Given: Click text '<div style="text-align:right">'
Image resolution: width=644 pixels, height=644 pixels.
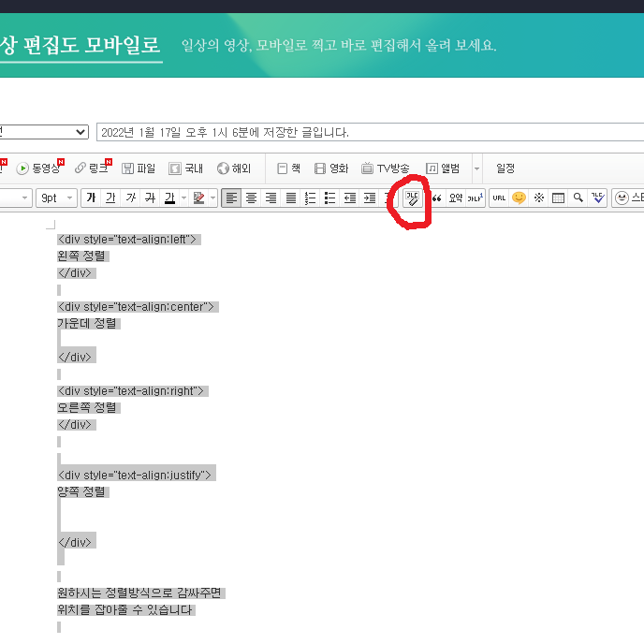Looking at the screenshot, I should [133, 390].
